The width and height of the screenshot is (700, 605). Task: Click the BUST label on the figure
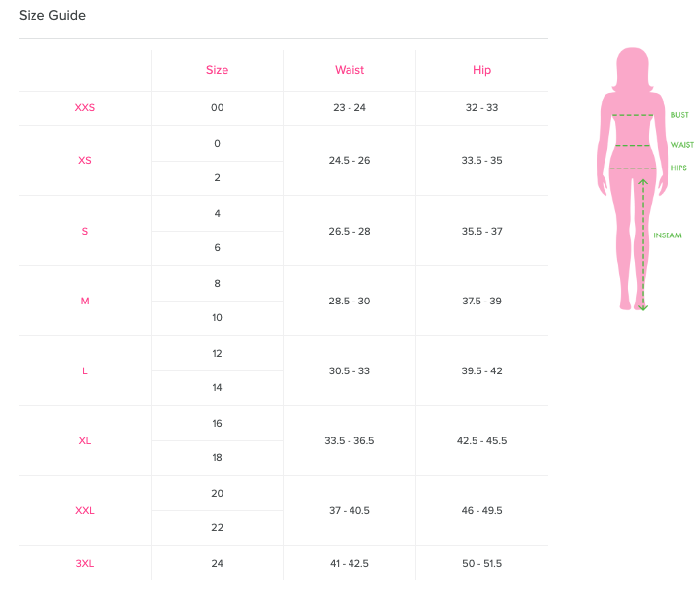click(x=680, y=115)
